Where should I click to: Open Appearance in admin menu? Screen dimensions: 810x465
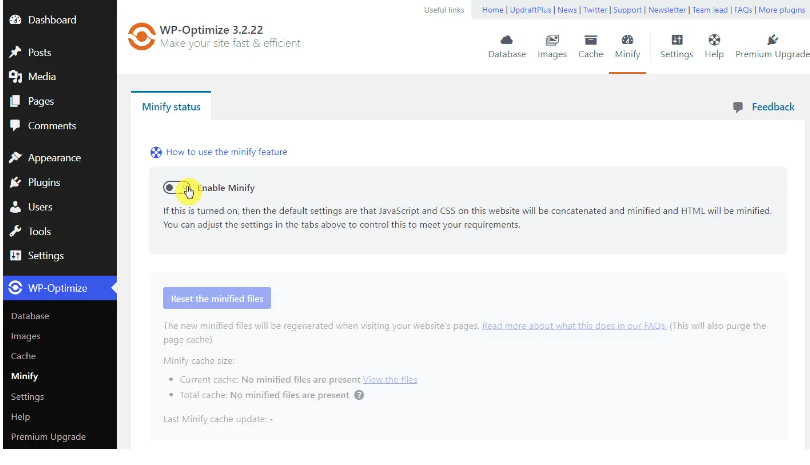(54, 158)
